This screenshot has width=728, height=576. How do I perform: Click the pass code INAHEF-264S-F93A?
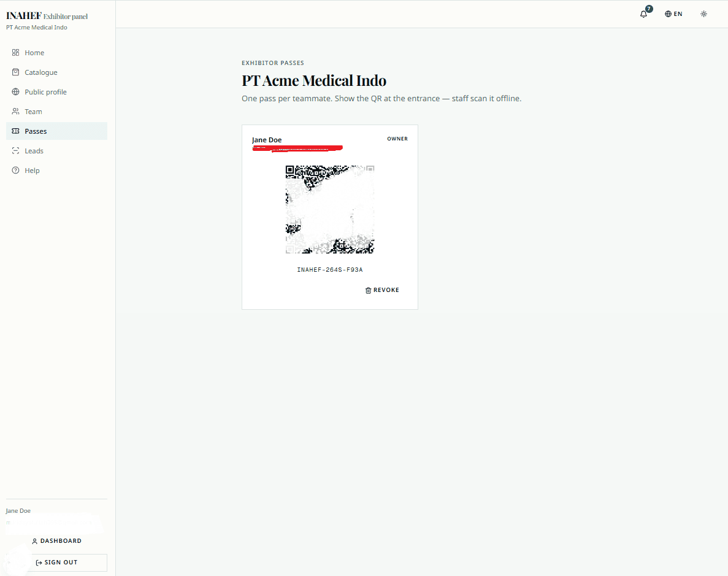[x=329, y=269]
